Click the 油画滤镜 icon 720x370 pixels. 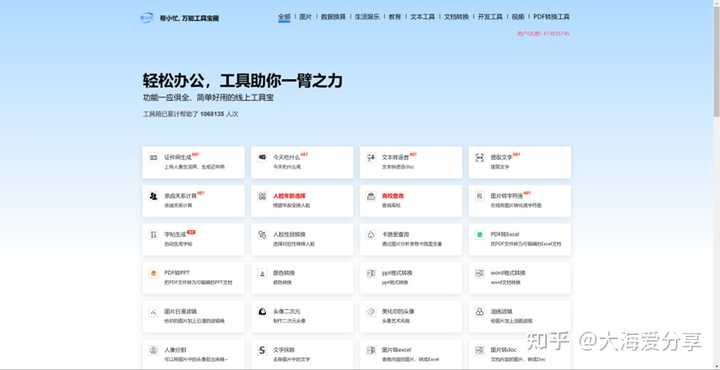pos(479,312)
